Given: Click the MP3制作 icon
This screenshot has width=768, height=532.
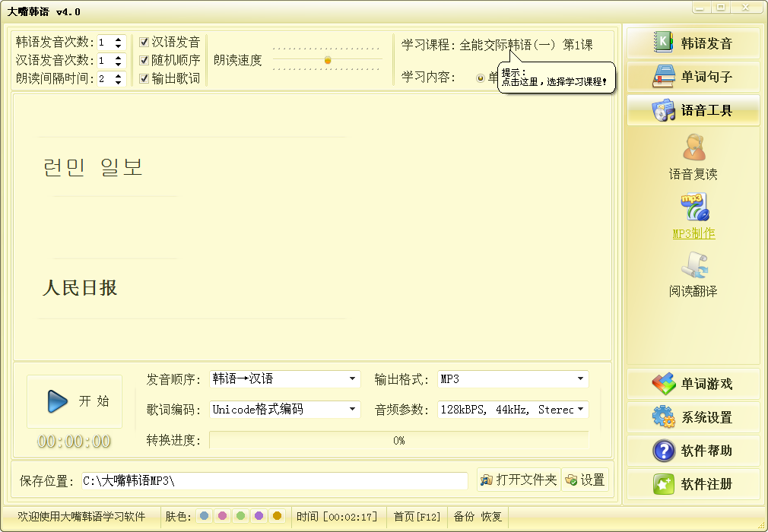Looking at the screenshot, I should pos(694,207).
